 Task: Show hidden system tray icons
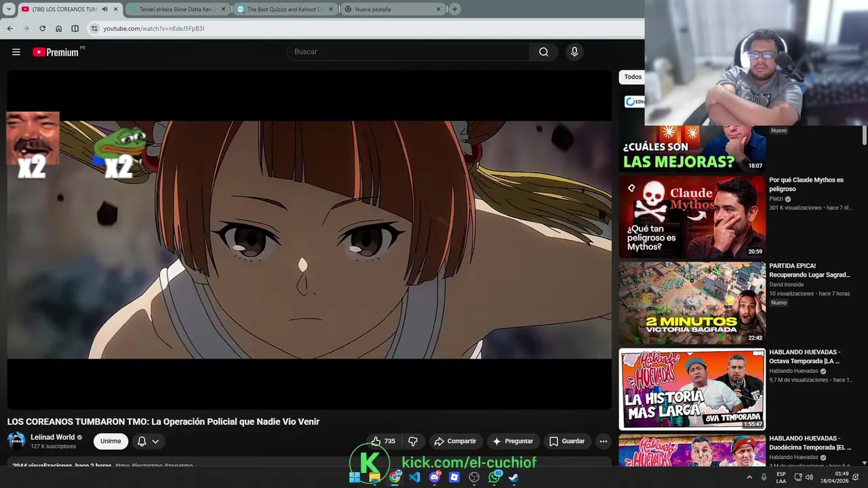(x=749, y=477)
